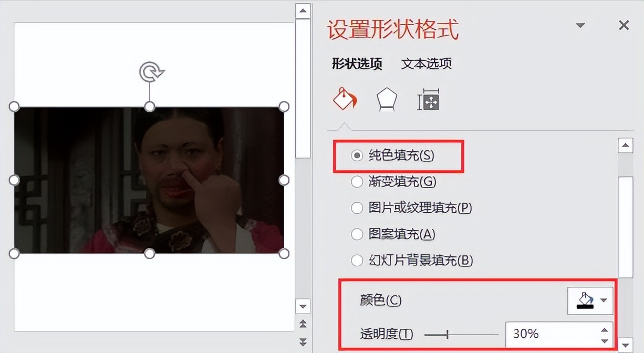Viewport: 644px width, 353px height.
Task: Switch to the 文本选项 tab
Action: [427, 64]
